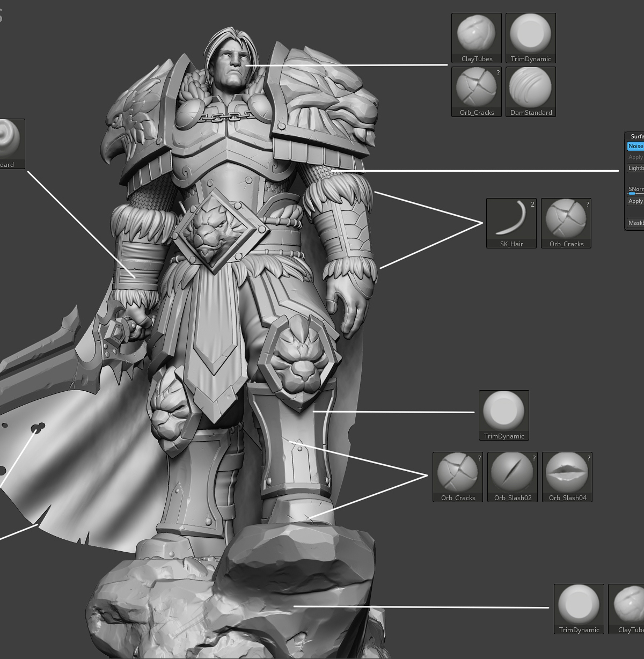
Task: Select the ClayTubes brush beside Orb_Cracks
Action: click(x=477, y=39)
